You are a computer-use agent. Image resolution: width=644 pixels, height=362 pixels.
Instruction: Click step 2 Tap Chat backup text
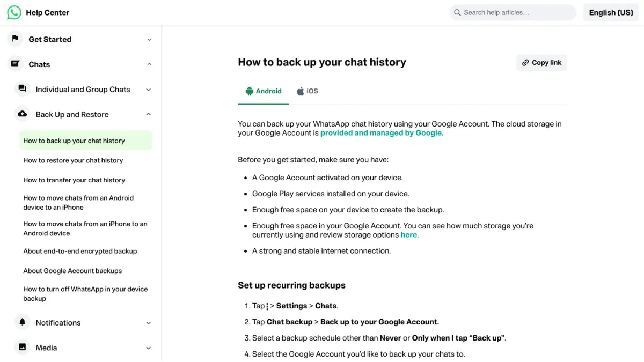[x=346, y=322]
